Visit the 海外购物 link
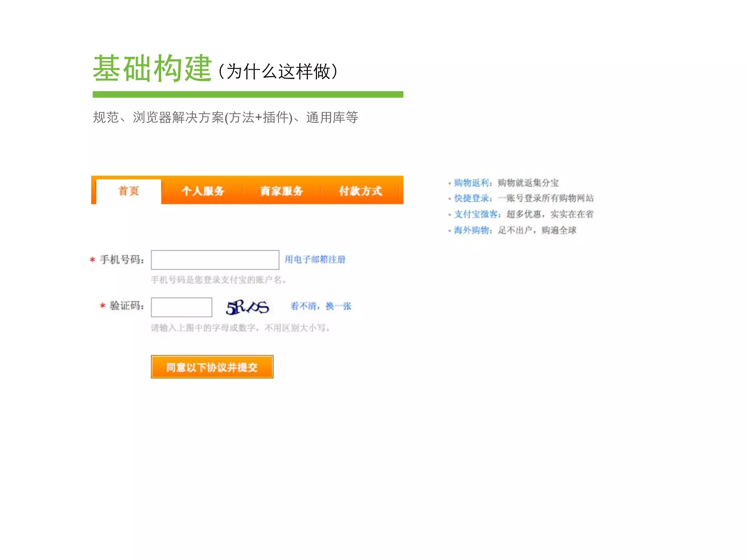Viewport: 747px width, 560px height. [471, 230]
